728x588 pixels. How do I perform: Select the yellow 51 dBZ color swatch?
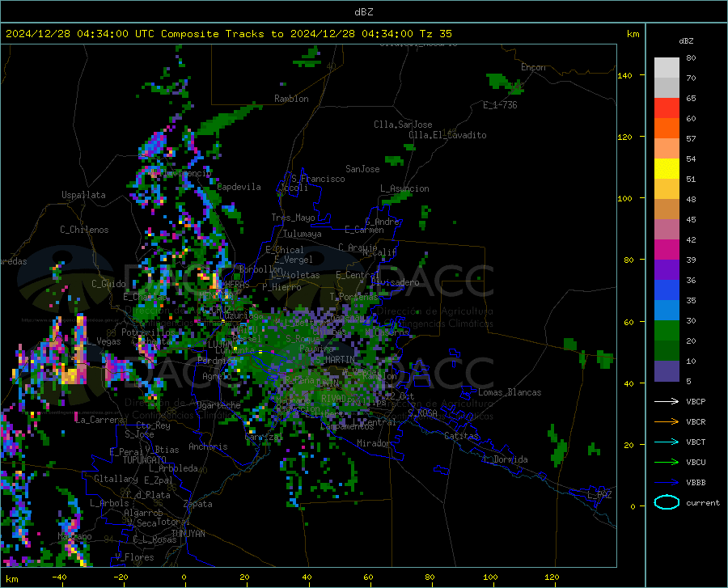(667, 169)
